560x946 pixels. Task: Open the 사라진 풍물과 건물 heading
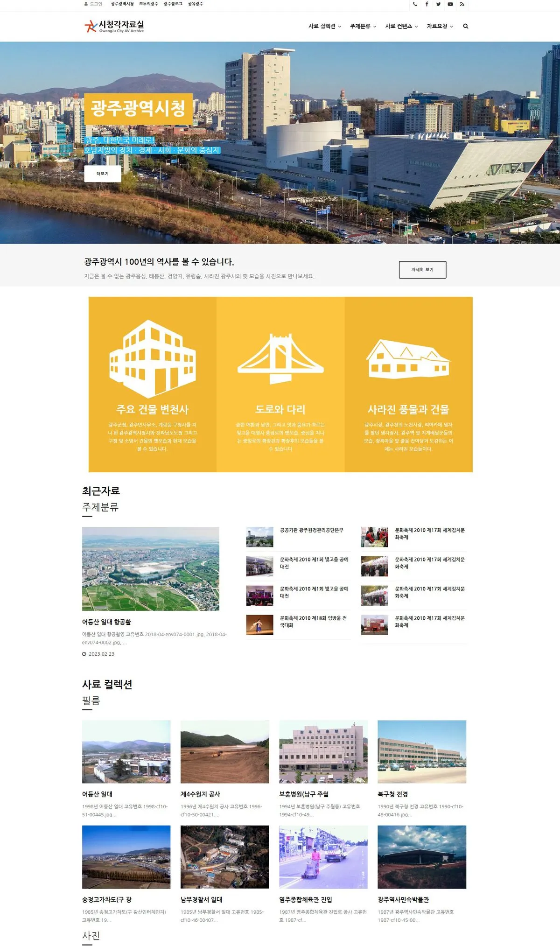(x=408, y=409)
